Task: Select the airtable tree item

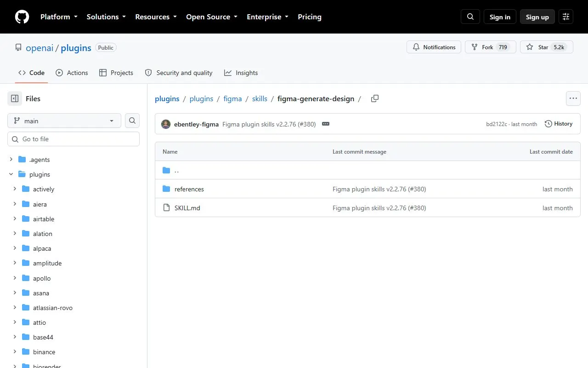Action: [x=73, y=219]
